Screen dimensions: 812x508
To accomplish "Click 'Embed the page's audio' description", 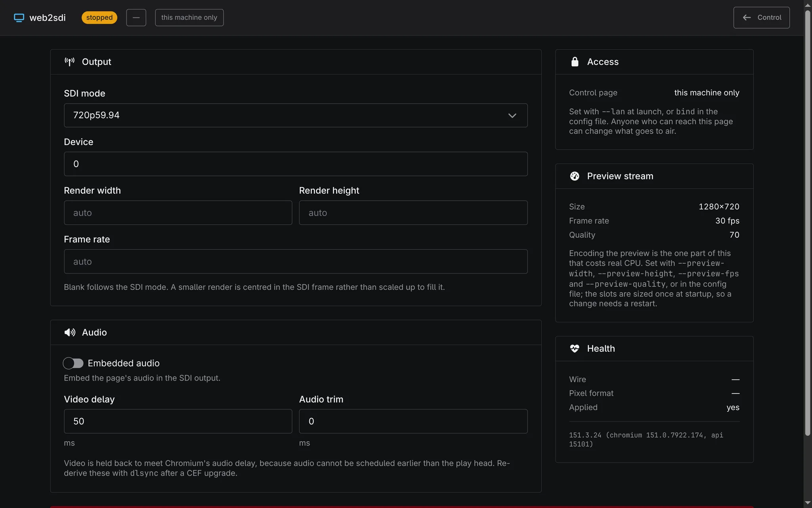I will (x=142, y=378).
